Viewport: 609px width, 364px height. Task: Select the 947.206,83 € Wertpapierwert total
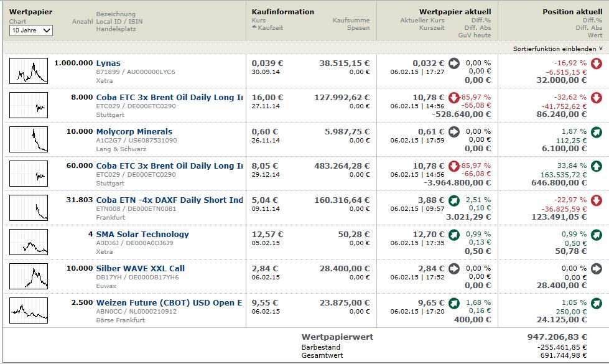click(557, 337)
